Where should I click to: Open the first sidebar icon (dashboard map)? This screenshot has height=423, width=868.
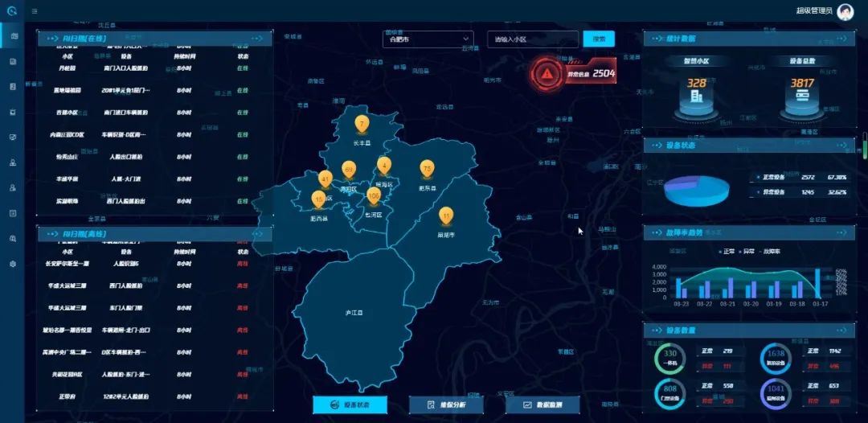click(14, 36)
